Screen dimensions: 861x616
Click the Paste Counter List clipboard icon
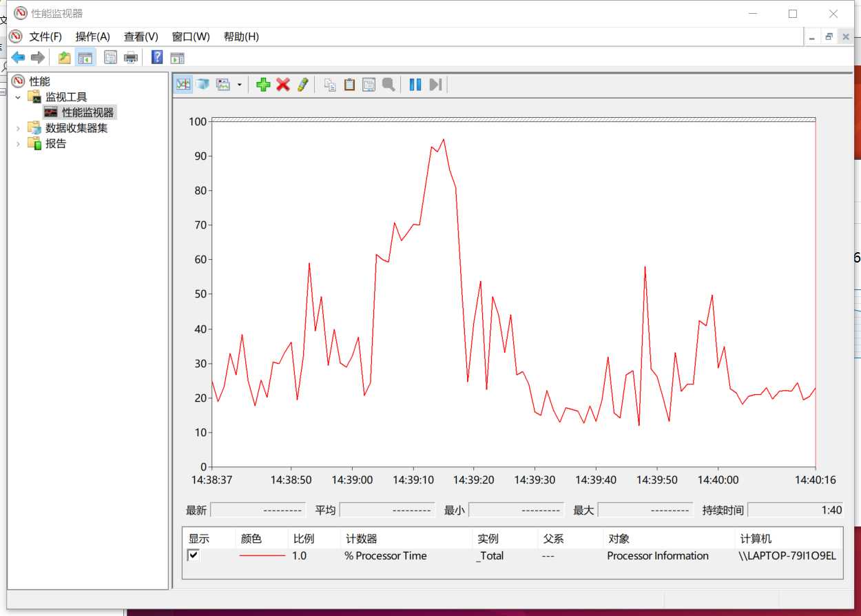point(349,84)
